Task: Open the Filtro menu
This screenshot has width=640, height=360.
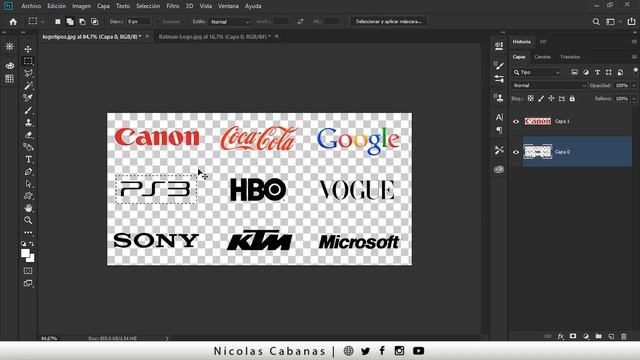Action: pos(173,6)
